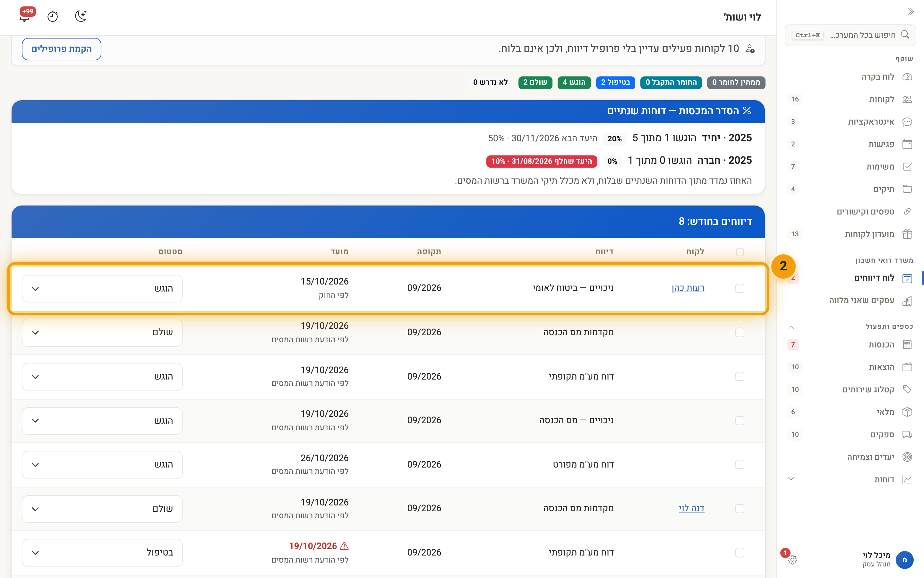Expand the דוחות section chevron
The width and height of the screenshot is (924, 578).
pos(791,479)
